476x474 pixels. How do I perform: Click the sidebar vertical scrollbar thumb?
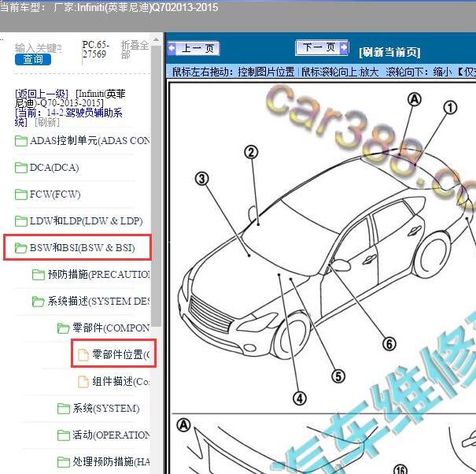coord(156,185)
